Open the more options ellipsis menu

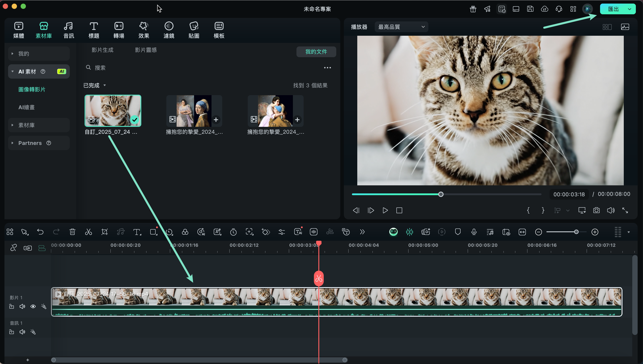(327, 68)
